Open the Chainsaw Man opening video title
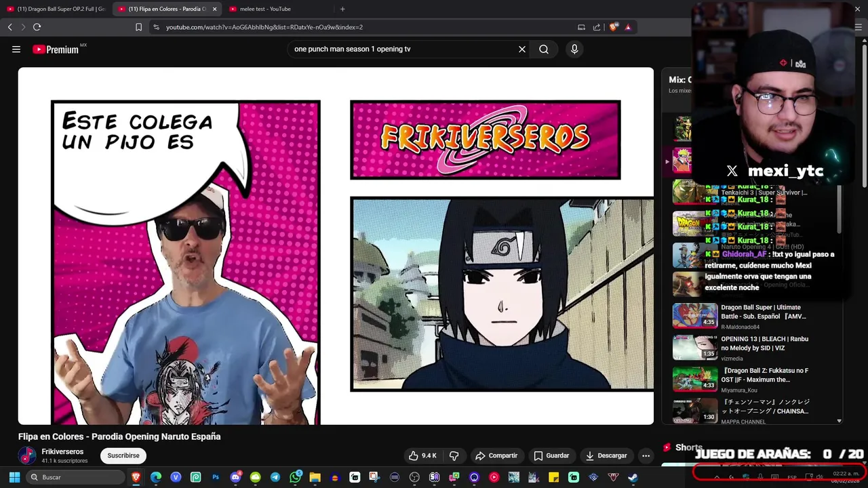The height and width of the screenshot is (488, 868). [x=764, y=407]
